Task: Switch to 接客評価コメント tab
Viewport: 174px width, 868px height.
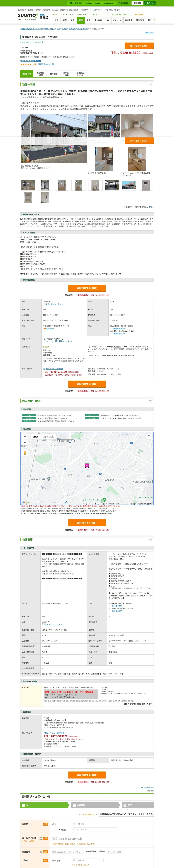Action: [80, 74]
